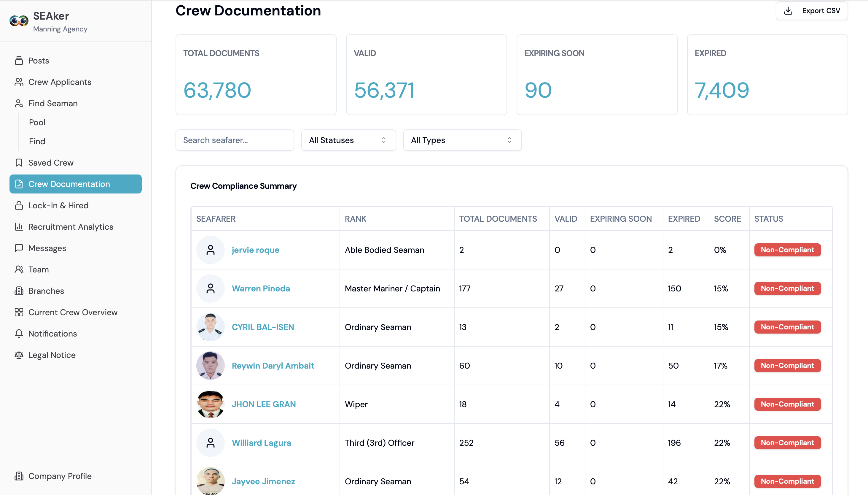Click the Messages chat bubble icon
Image resolution: width=868 pixels, height=495 pixels.
[x=19, y=248]
